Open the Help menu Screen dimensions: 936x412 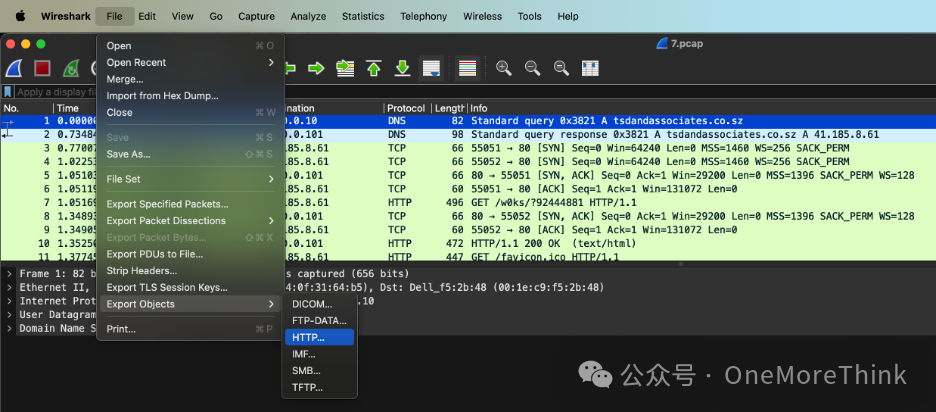pos(568,17)
